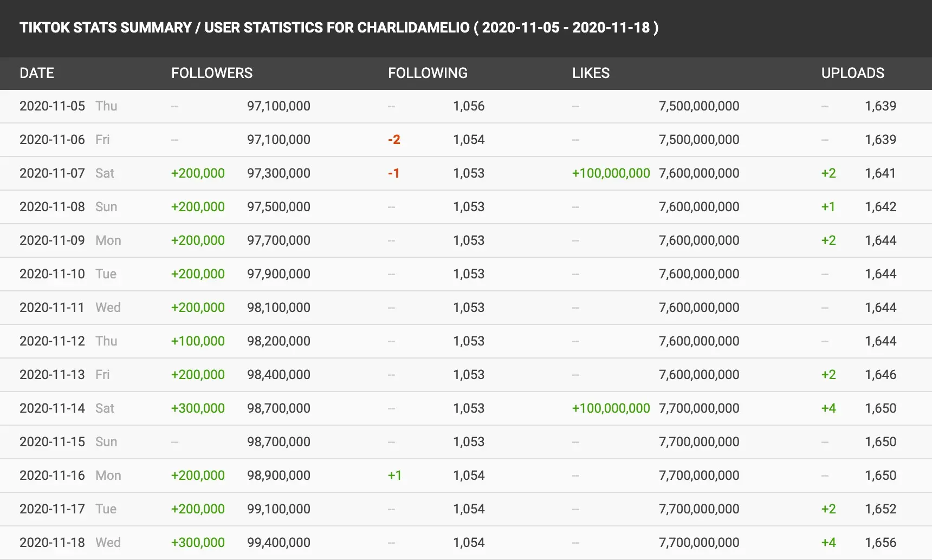
Task: Click following count 1,056
Action: click(x=469, y=106)
